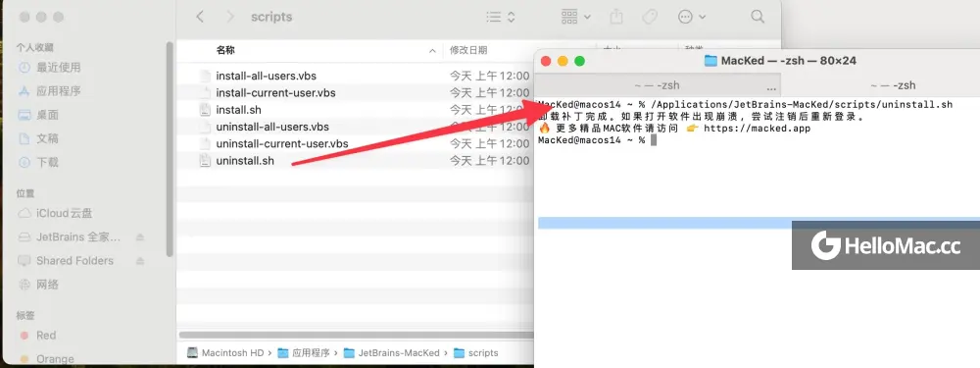The height and width of the screenshot is (368, 980).
Task: Eject Shared Folders volume
Action: (140, 260)
